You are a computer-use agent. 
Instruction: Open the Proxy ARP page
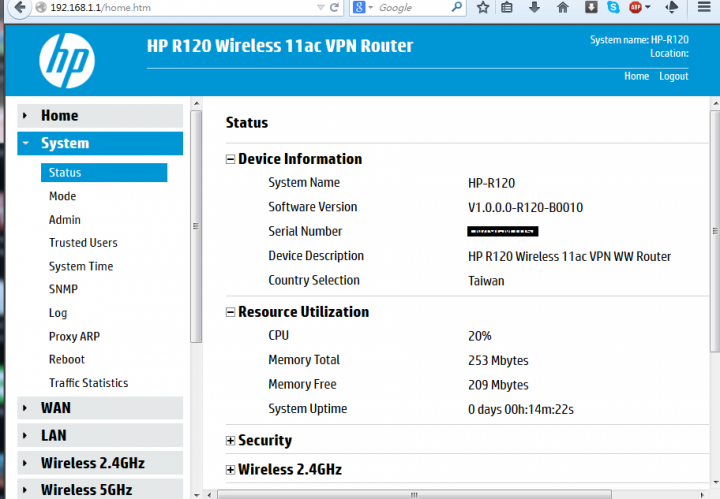pos(74,336)
